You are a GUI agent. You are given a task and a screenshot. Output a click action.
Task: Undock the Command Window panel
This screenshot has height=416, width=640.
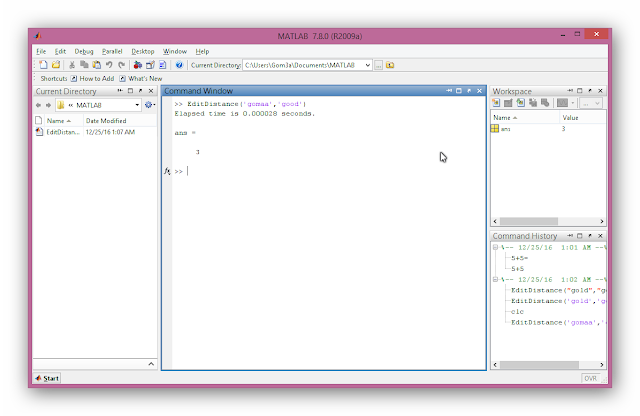(469, 91)
